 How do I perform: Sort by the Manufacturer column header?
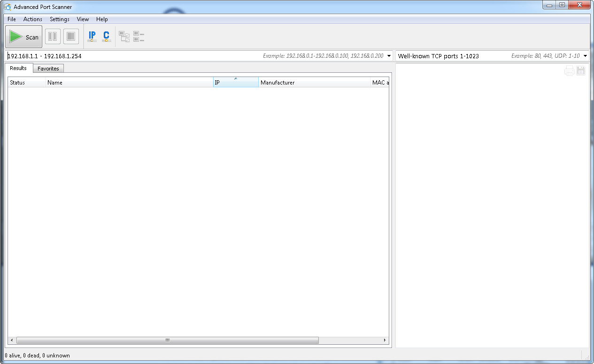pyautogui.click(x=315, y=82)
